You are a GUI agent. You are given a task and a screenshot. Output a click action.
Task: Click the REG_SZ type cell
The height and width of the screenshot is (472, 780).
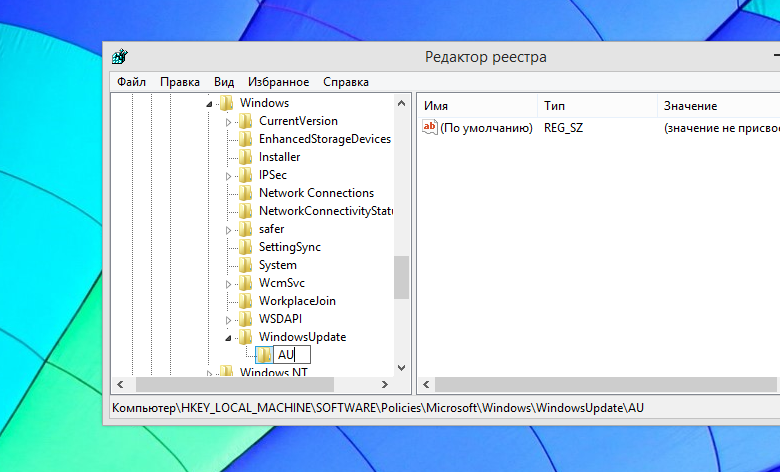(x=563, y=128)
